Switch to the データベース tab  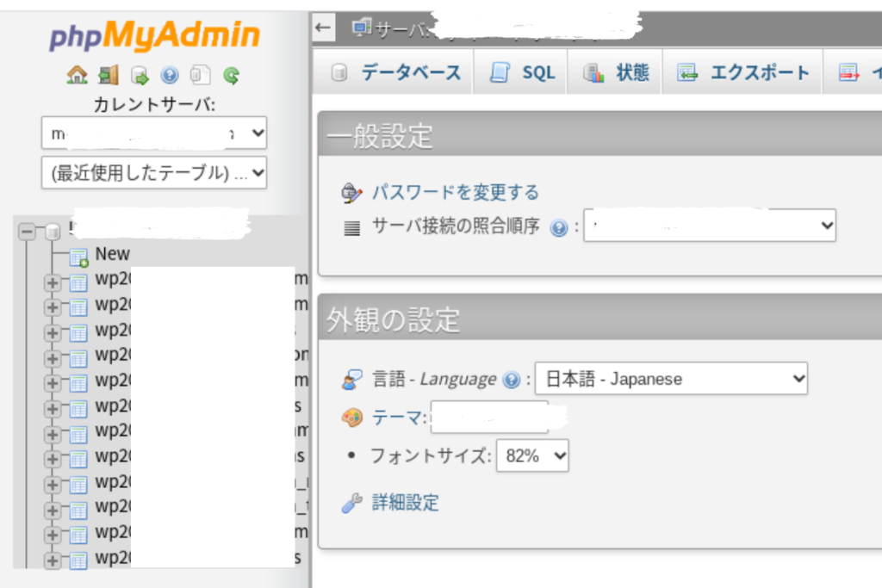[x=397, y=73]
